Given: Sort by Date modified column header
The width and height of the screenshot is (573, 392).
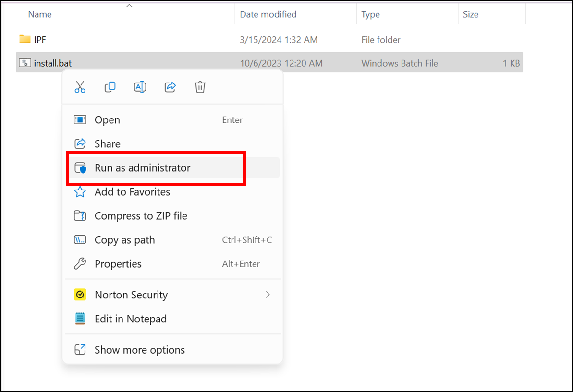Looking at the screenshot, I should click(x=268, y=14).
